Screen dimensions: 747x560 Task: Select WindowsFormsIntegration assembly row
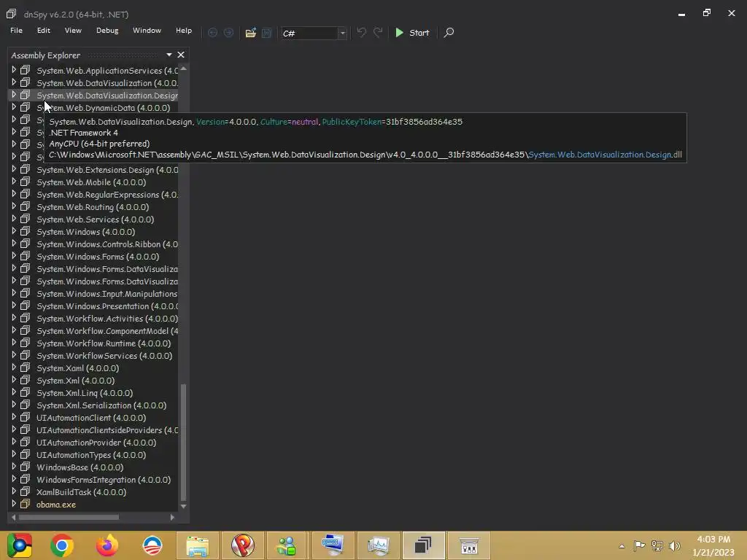point(104,480)
